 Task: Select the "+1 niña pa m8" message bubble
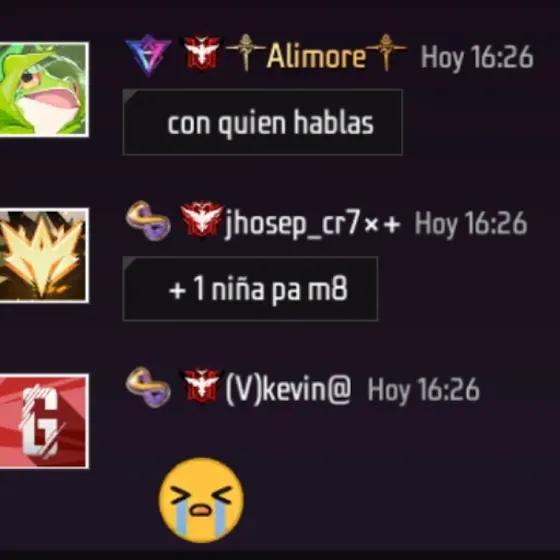click(x=250, y=289)
